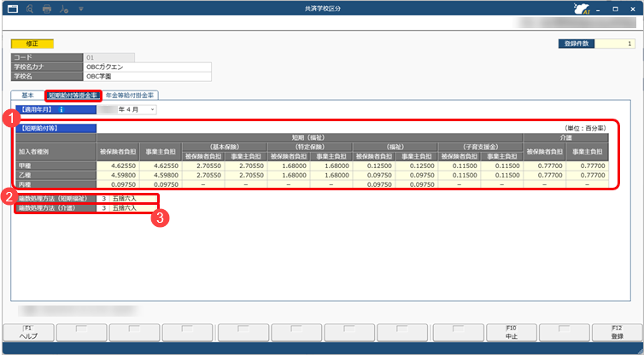The width and height of the screenshot is (644, 355).
Task: Select 甲種 特定保険 被保険者負担 cell 1.68000
Action: [289, 166]
